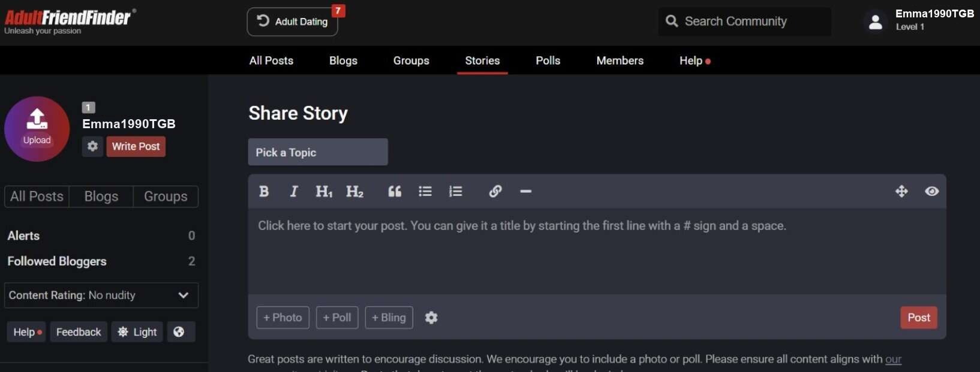Click the red Post button

[x=918, y=317]
